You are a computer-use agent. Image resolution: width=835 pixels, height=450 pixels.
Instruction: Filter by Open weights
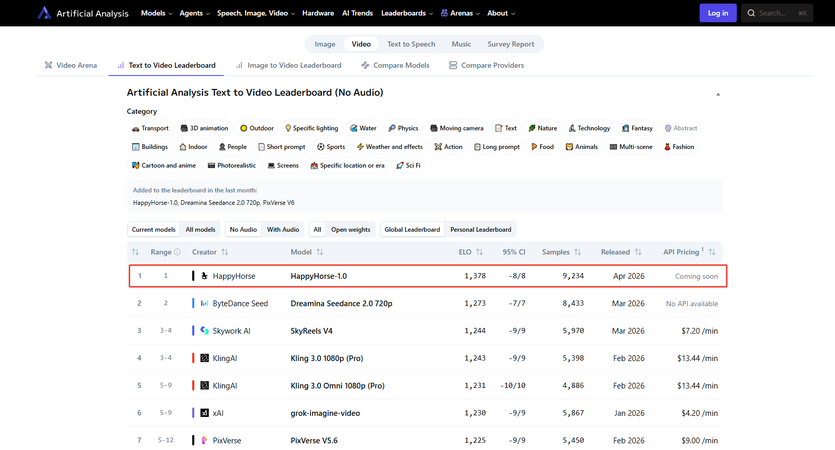pos(350,230)
